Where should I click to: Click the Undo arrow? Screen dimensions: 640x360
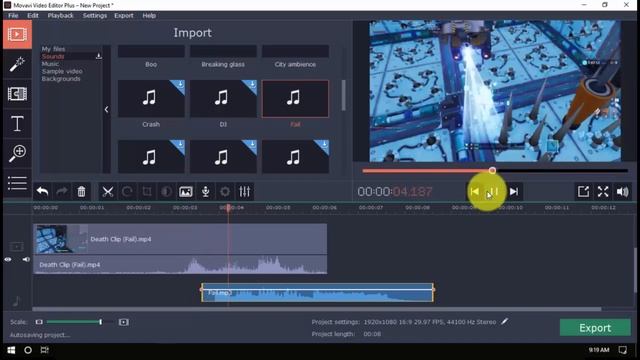(x=42, y=191)
